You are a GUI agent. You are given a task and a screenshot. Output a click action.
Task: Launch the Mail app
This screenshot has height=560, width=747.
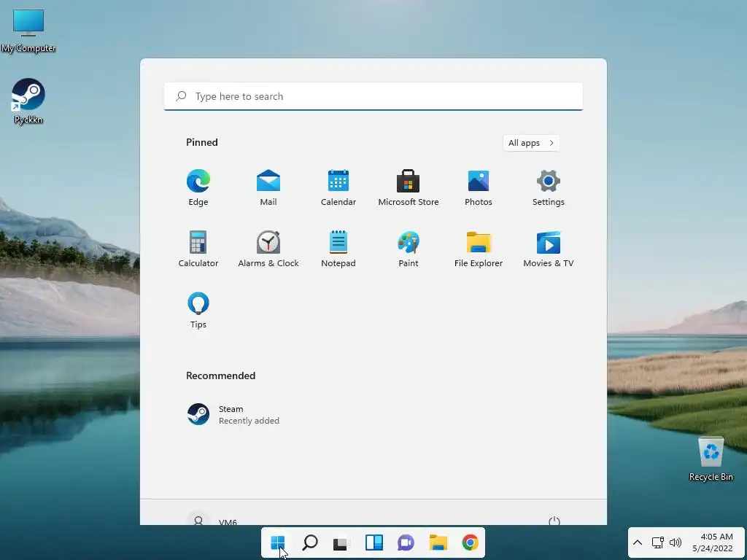tap(268, 187)
